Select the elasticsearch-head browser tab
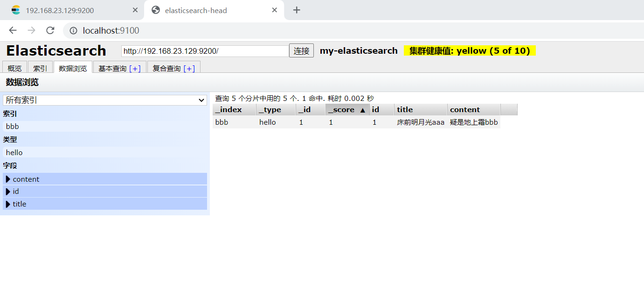Viewport: 644px width, 284px height. point(214,10)
